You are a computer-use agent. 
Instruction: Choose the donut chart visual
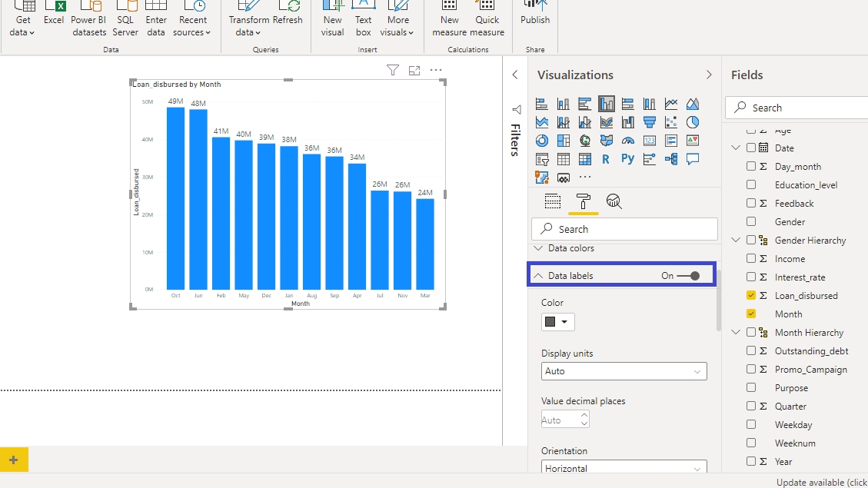pos(542,141)
